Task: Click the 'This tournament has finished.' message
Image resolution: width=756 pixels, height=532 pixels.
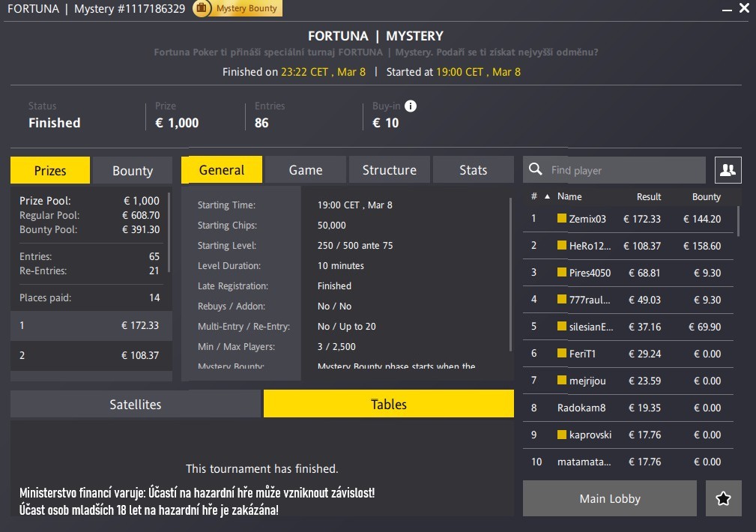Action: click(x=262, y=468)
